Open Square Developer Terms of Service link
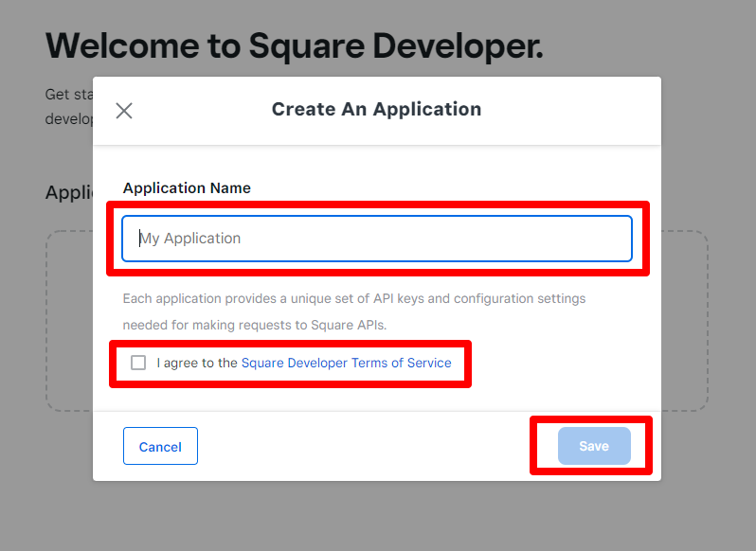 point(346,363)
